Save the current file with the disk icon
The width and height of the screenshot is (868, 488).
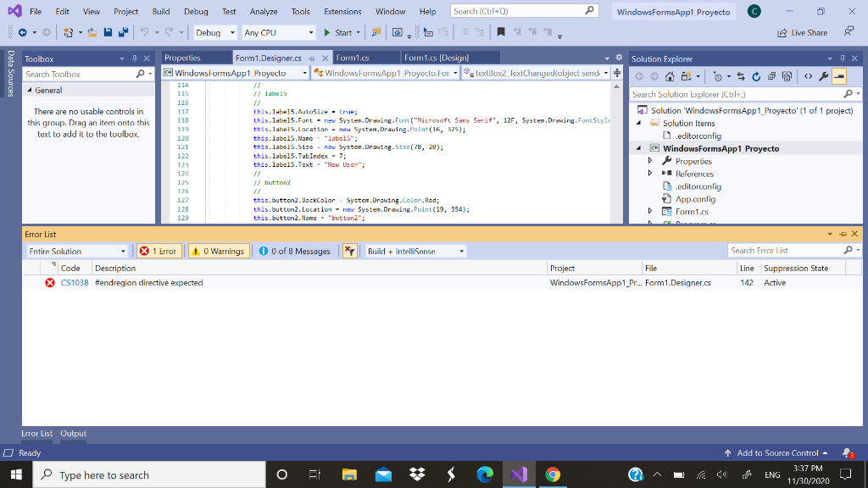(x=108, y=33)
